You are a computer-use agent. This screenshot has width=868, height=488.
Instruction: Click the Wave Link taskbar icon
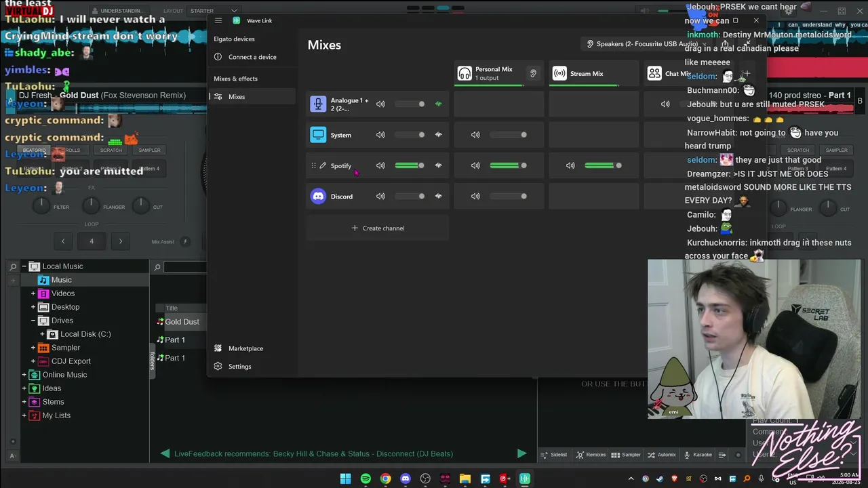pyautogui.click(x=525, y=479)
